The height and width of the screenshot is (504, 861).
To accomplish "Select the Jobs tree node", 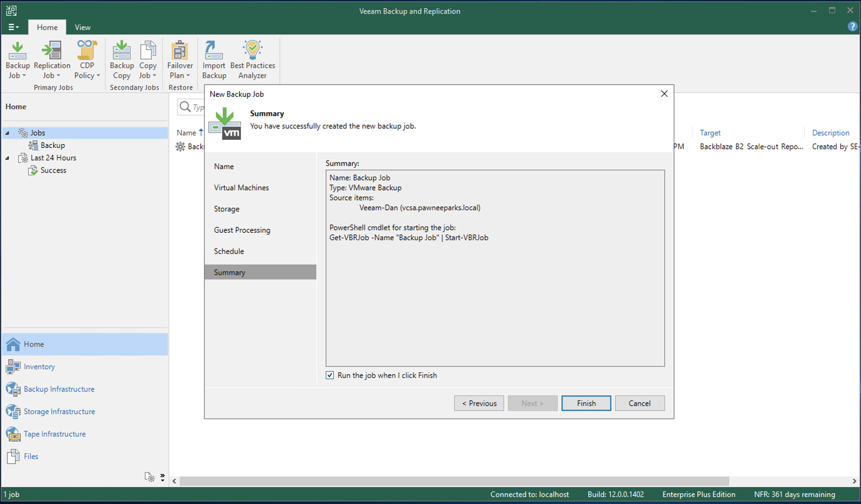I will [37, 133].
